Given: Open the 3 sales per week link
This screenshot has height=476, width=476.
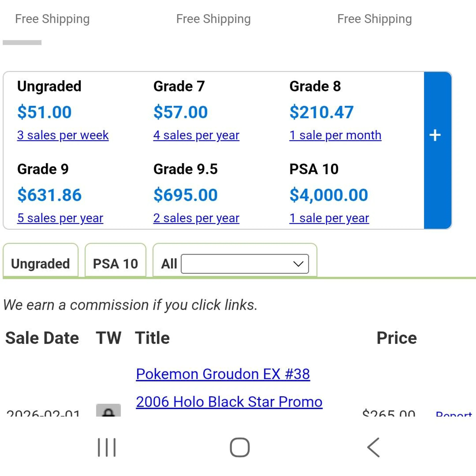Looking at the screenshot, I should pos(63,135).
